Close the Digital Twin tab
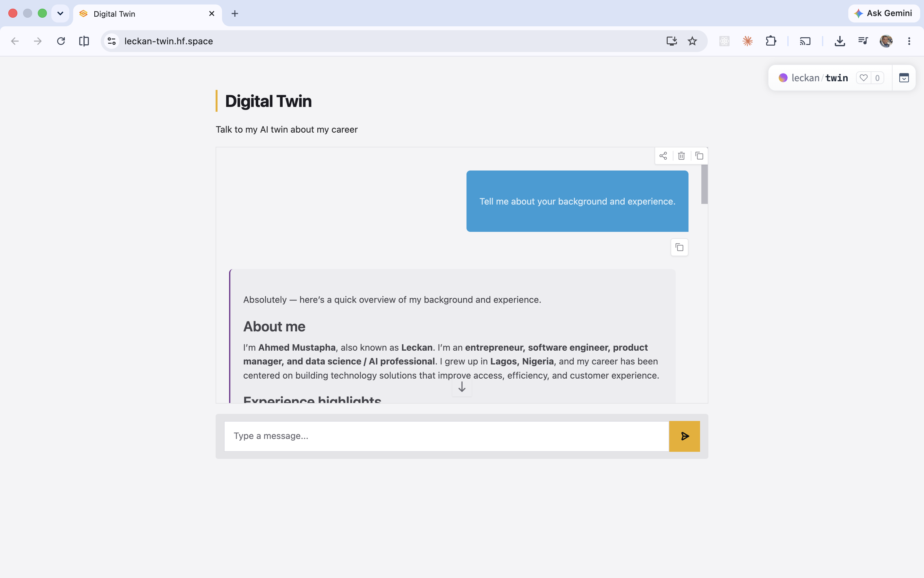 point(212,14)
